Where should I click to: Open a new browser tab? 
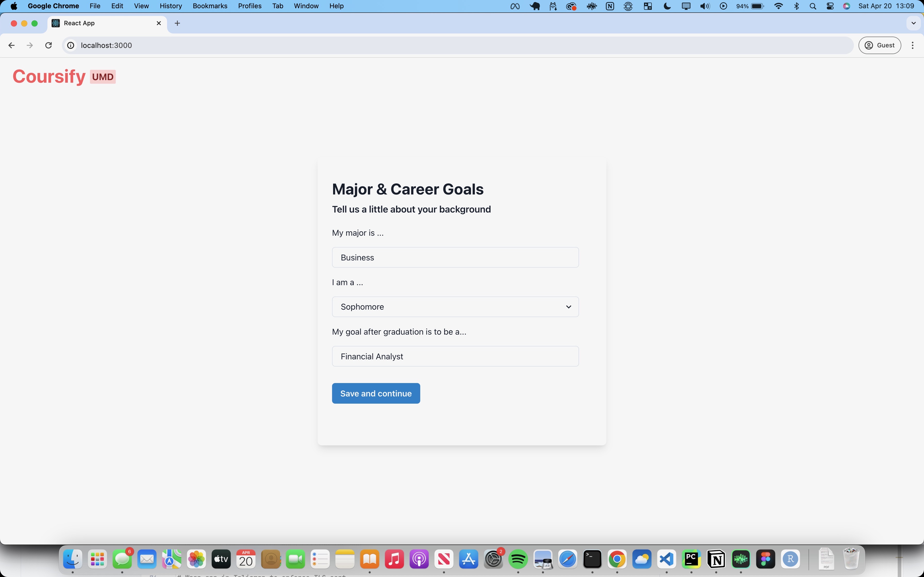coord(177,23)
